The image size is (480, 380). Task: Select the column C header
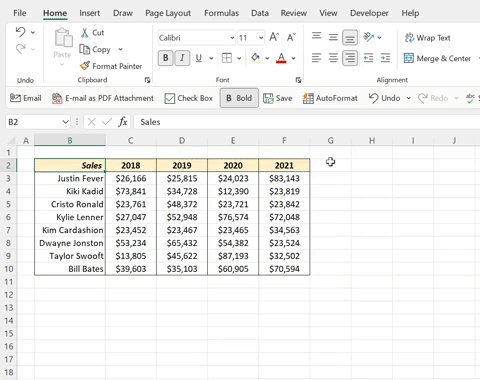click(131, 140)
